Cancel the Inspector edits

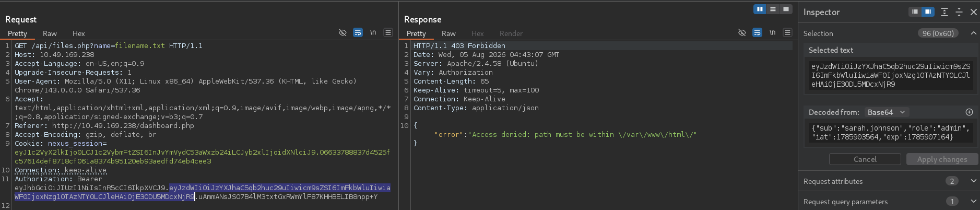[x=865, y=159]
